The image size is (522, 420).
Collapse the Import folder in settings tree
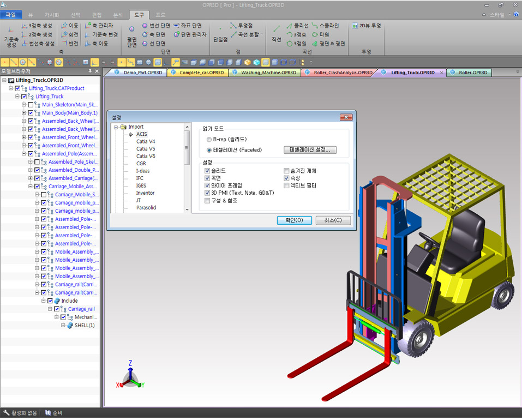click(116, 127)
